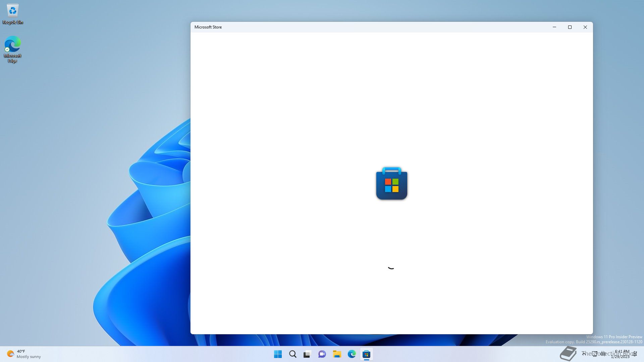Close the Microsoft Store window
Image resolution: width=644 pixels, height=362 pixels.
click(585, 27)
